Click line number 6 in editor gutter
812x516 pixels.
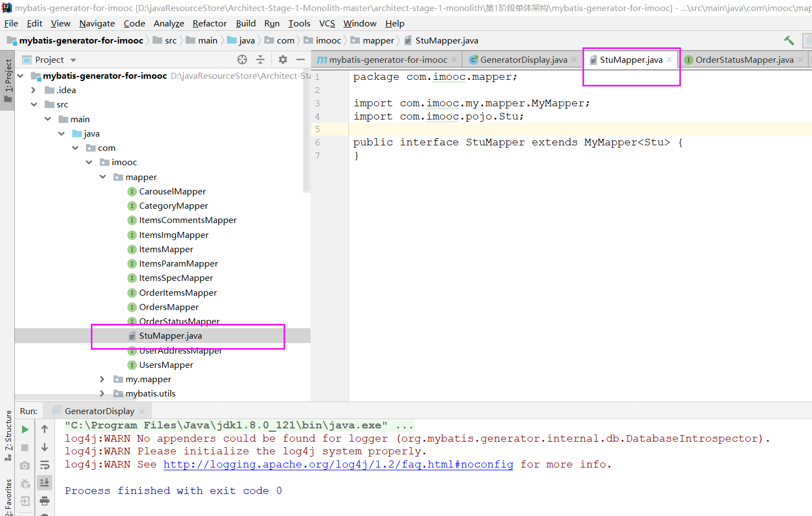coord(317,142)
